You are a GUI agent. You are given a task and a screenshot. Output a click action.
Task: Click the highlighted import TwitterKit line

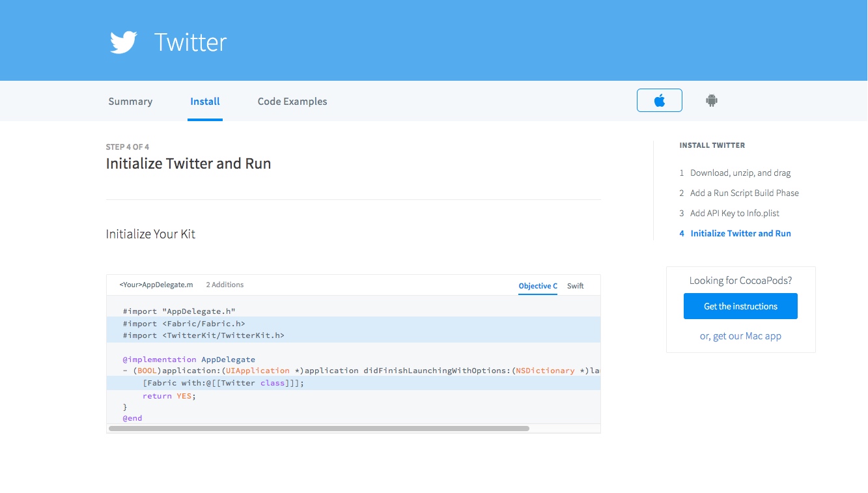(203, 335)
